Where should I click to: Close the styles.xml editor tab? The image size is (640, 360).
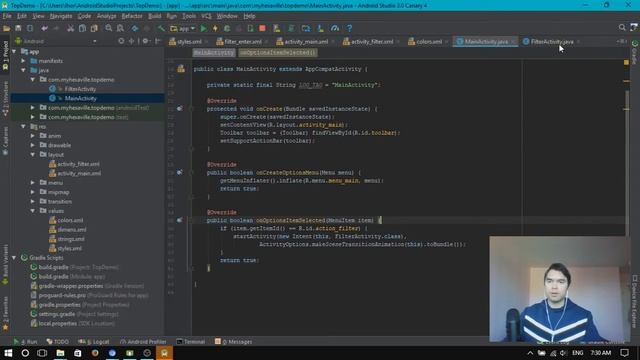point(207,42)
